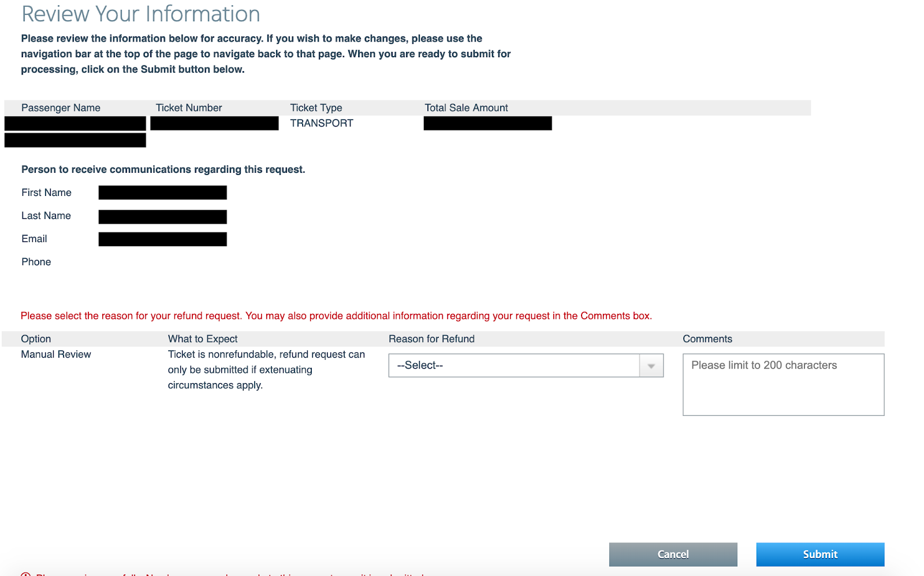The height and width of the screenshot is (576, 924).
Task: Click the Review Your Information heading
Action: pyautogui.click(x=141, y=14)
